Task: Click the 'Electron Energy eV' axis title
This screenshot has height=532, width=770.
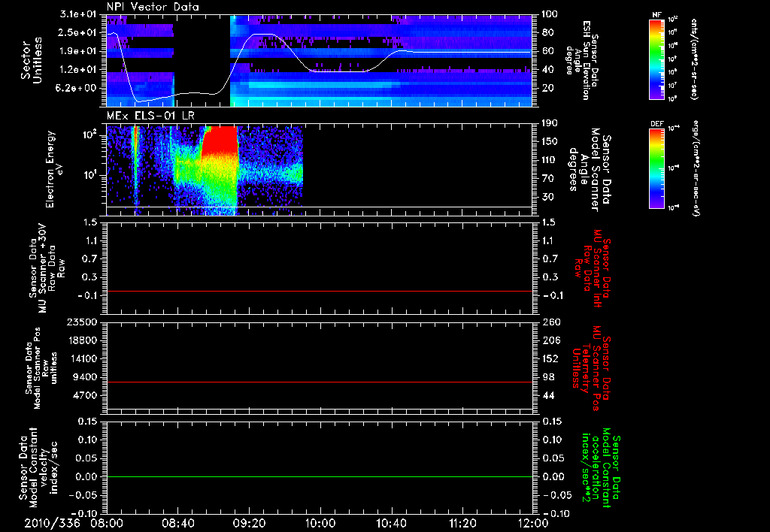Action: click(54, 169)
